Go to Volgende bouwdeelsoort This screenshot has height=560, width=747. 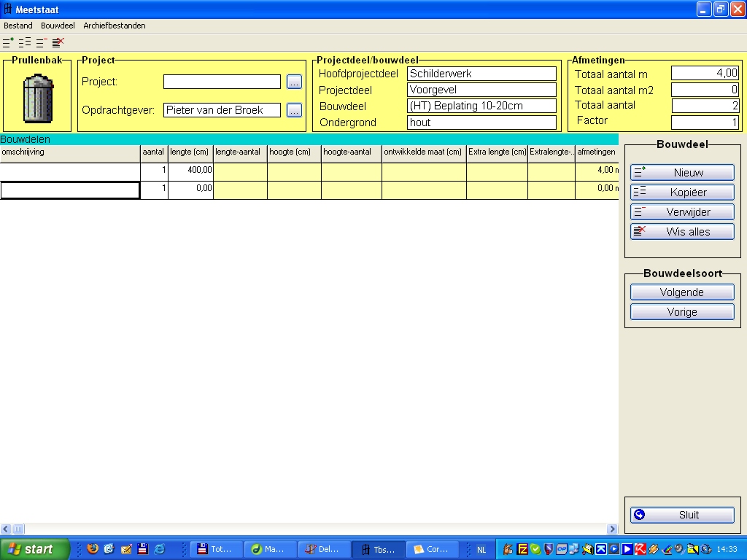(682, 292)
